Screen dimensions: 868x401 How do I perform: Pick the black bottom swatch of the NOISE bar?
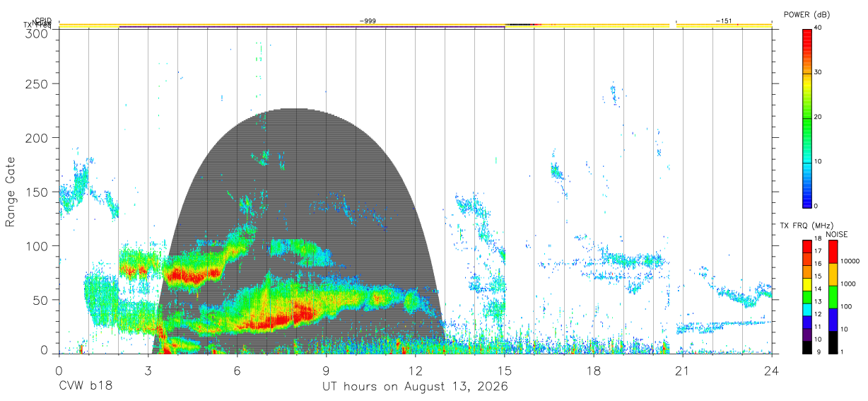click(832, 342)
